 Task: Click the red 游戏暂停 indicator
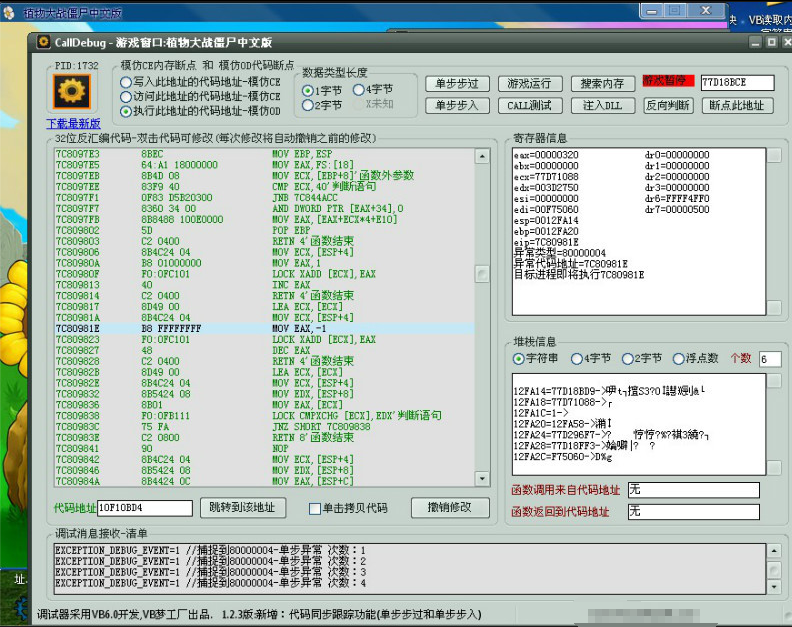[668, 81]
